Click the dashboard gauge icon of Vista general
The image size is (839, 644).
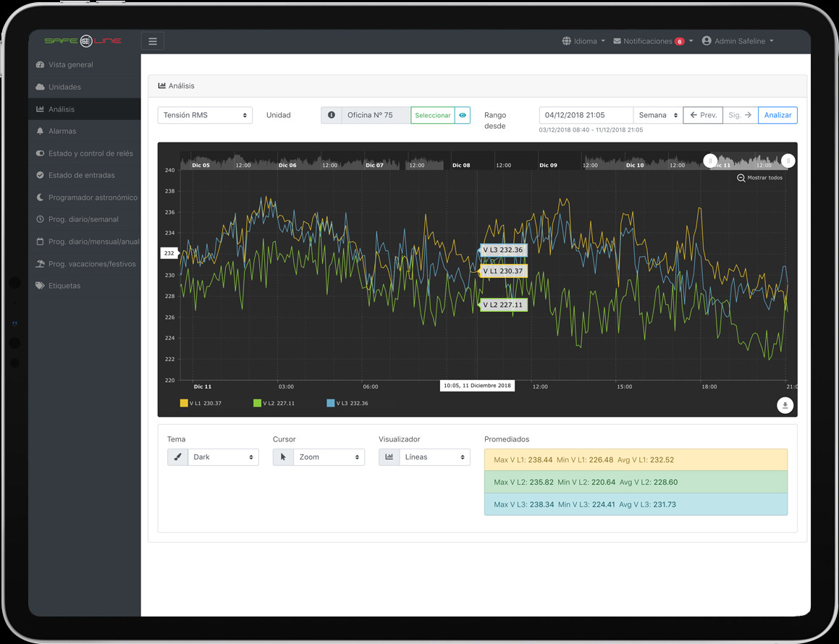(40, 64)
